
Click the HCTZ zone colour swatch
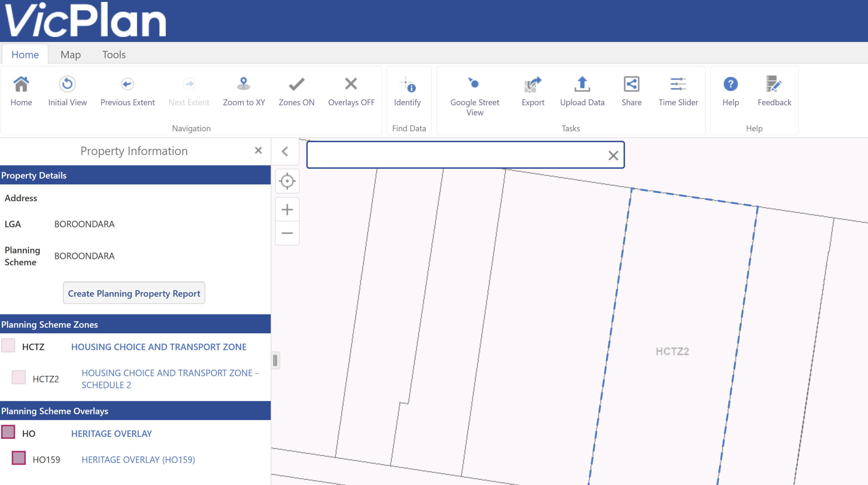tap(8, 346)
